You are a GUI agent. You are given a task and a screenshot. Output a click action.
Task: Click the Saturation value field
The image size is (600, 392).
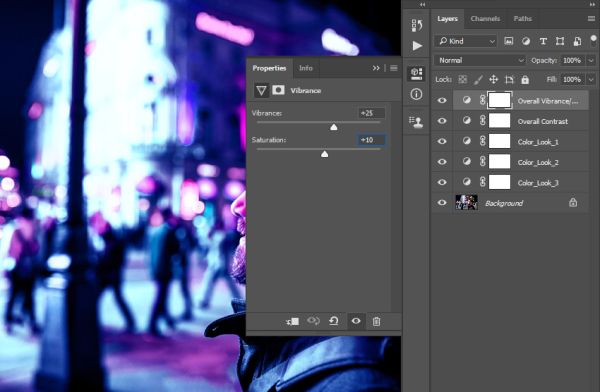(x=371, y=140)
